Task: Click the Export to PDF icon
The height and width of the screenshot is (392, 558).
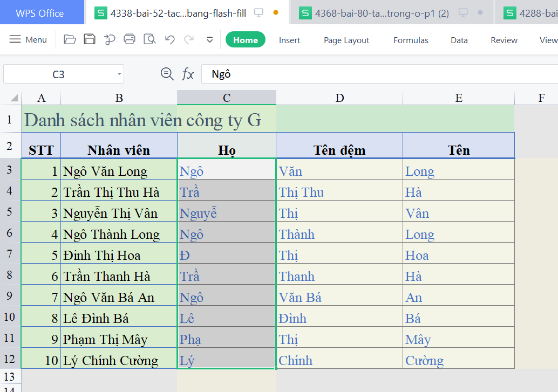Action: click(x=110, y=39)
